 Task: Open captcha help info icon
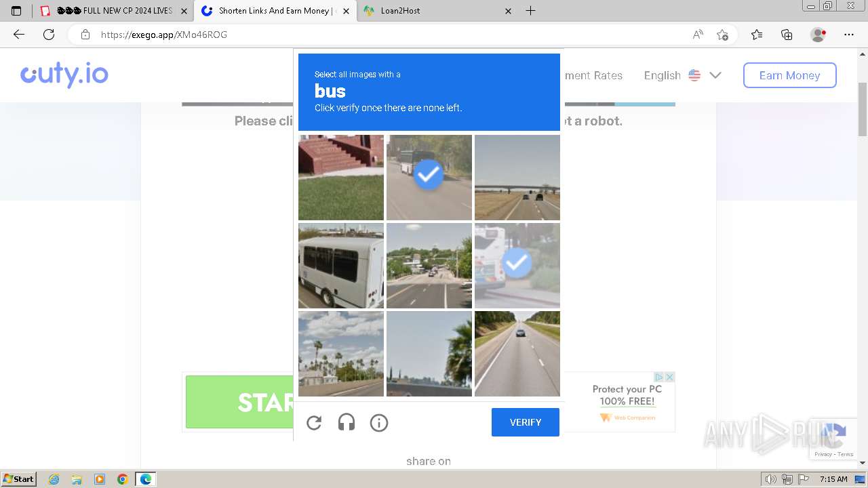pos(379,423)
